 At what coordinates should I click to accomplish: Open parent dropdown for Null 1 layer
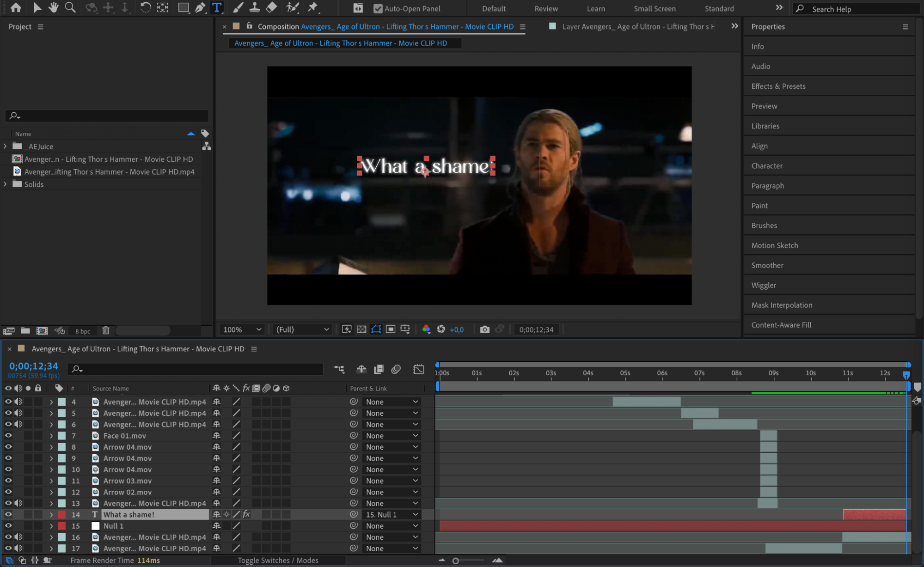click(391, 526)
